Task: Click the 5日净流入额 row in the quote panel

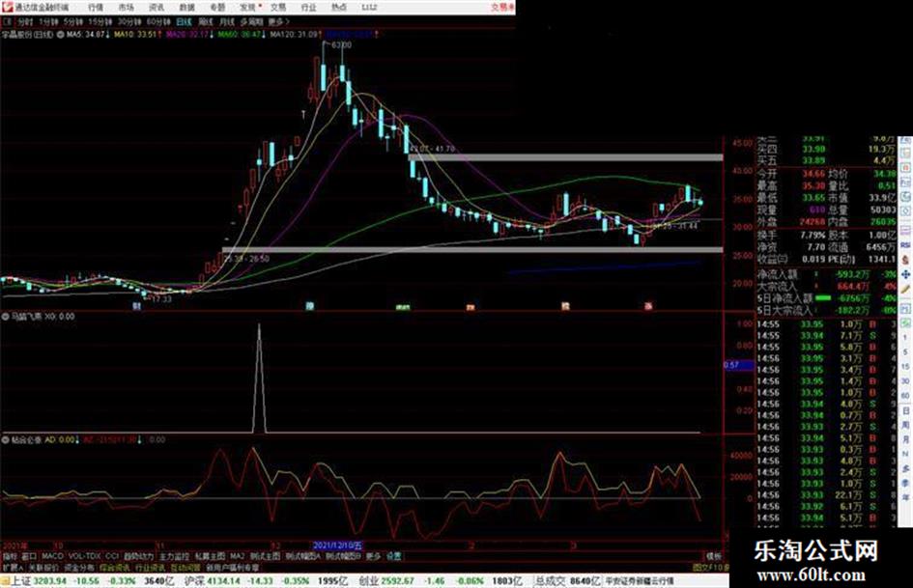Action: (827, 297)
